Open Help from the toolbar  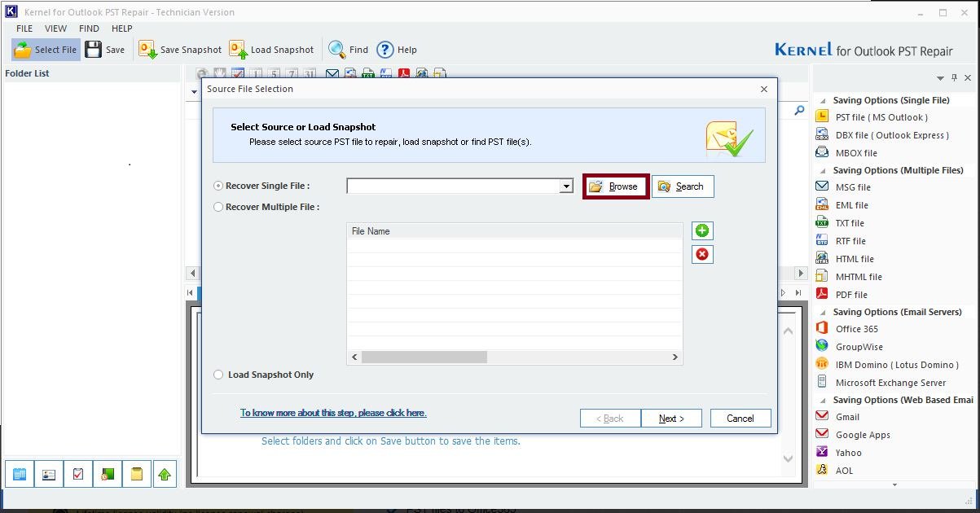pos(396,50)
